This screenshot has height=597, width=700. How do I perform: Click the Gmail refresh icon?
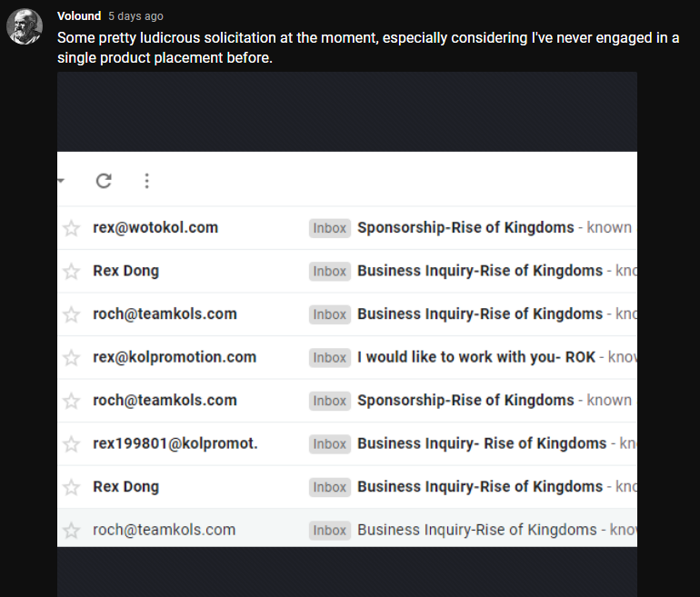click(x=104, y=181)
